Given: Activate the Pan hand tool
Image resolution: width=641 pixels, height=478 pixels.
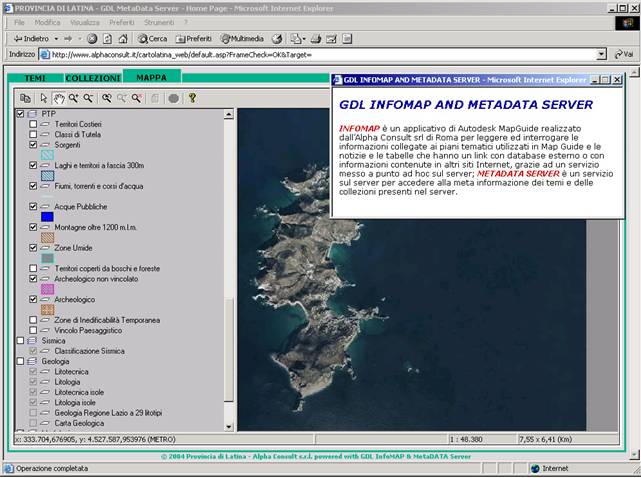Looking at the screenshot, I should coord(59,98).
